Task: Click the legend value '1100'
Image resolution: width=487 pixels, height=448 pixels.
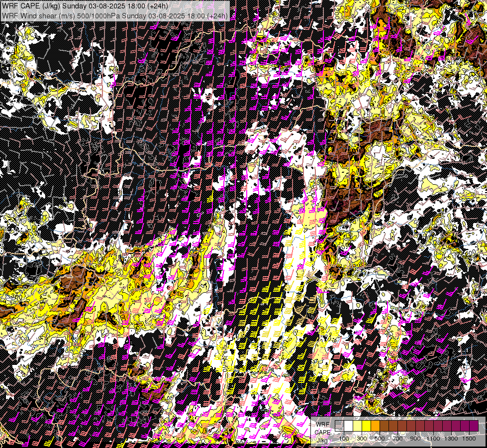Action: tap(433, 439)
